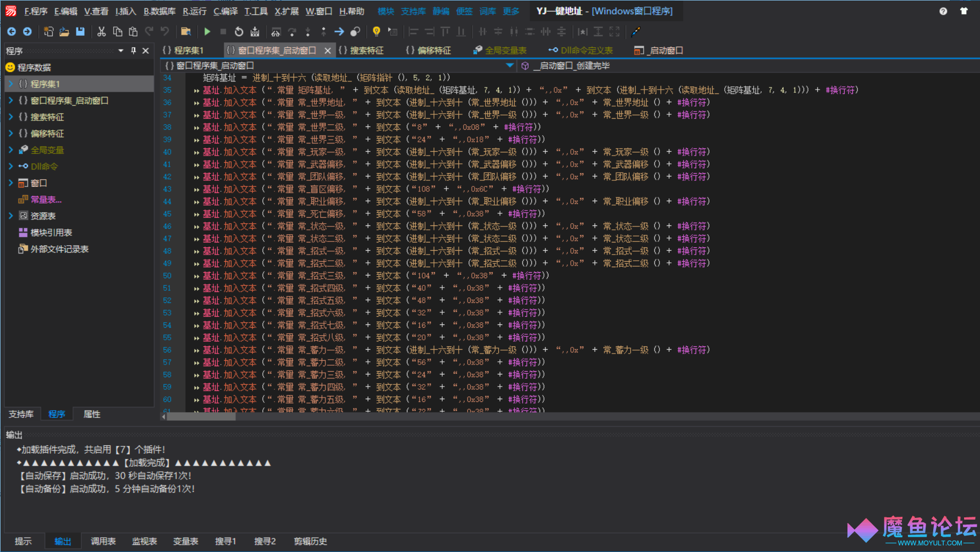Close the 窗口程序集_启动窗口 tab
The image size is (980, 552).
328,51
